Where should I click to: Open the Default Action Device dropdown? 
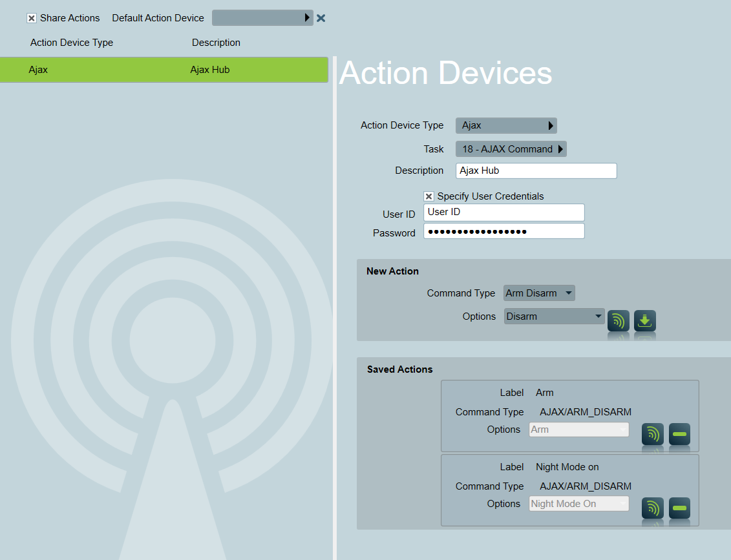262,17
